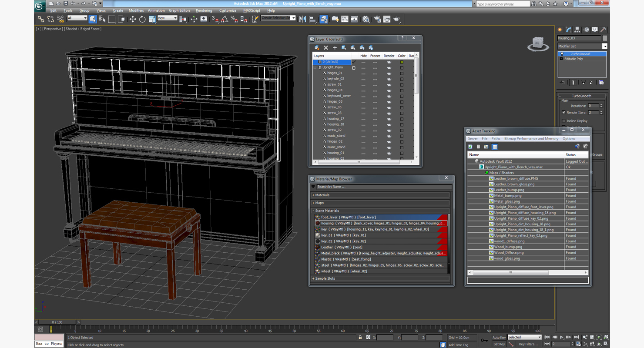The width and height of the screenshot is (644, 348).
Task: Open the Utilities hammer panel tab
Action: coord(604,30)
